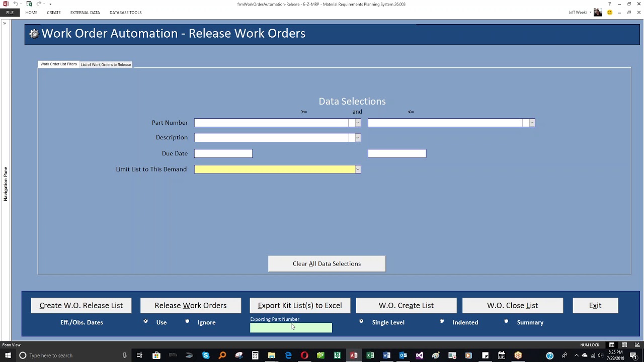644x362 pixels.
Task: Click Create W.O. Release List button
Action: pos(81,305)
